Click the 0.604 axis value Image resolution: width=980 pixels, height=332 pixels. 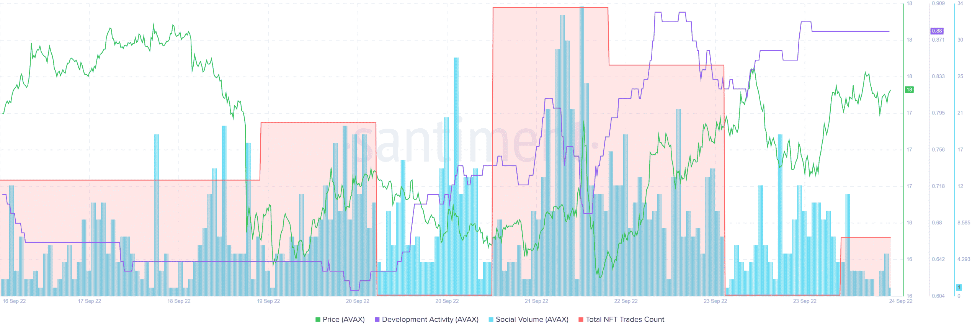pos(938,296)
